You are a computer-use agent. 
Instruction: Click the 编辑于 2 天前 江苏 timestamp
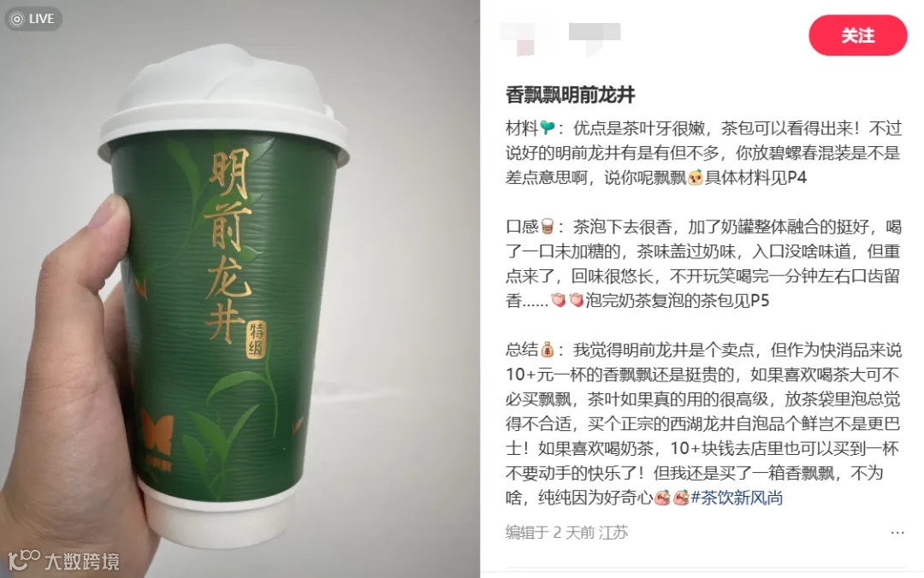567,533
